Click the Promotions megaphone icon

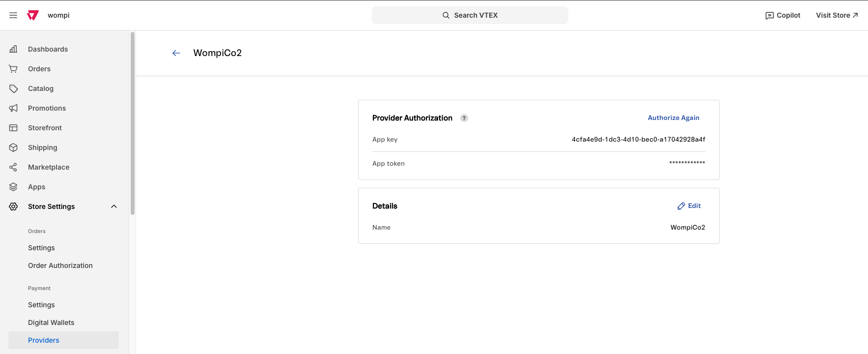(x=13, y=108)
